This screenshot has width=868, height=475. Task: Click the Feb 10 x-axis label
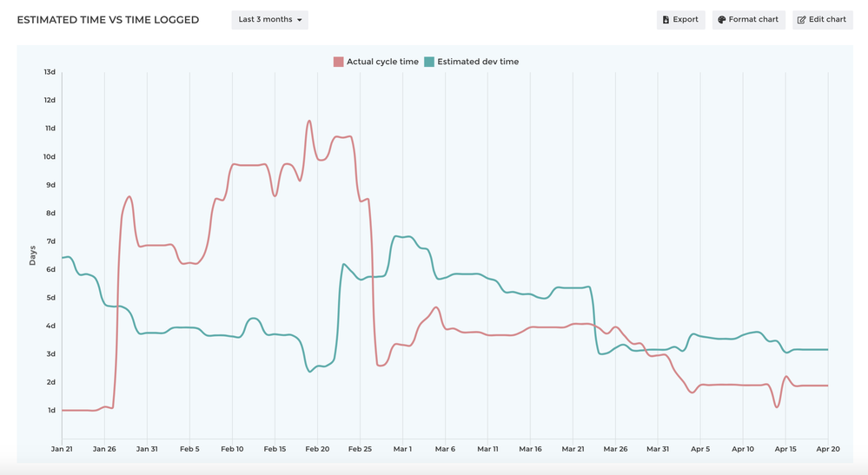click(232, 449)
